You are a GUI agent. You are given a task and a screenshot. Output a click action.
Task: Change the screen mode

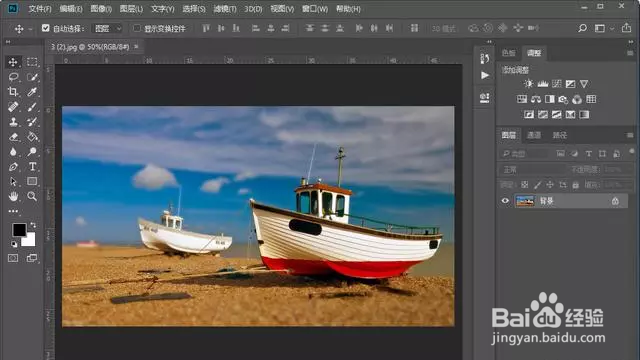click(x=32, y=258)
